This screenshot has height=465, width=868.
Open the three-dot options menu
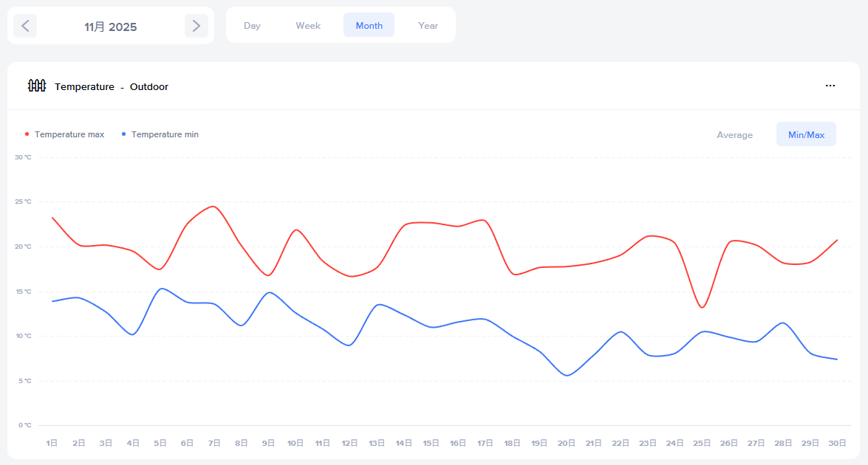[830, 86]
